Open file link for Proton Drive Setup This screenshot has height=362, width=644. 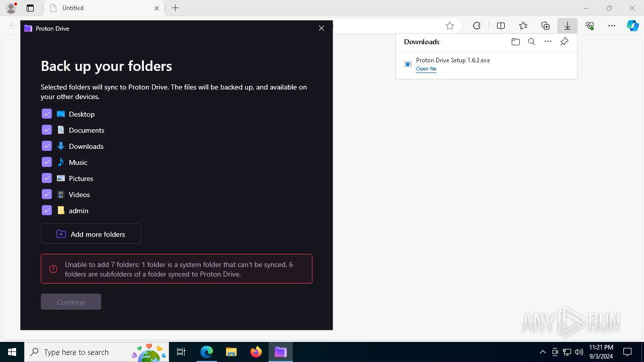pyautogui.click(x=426, y=69)
